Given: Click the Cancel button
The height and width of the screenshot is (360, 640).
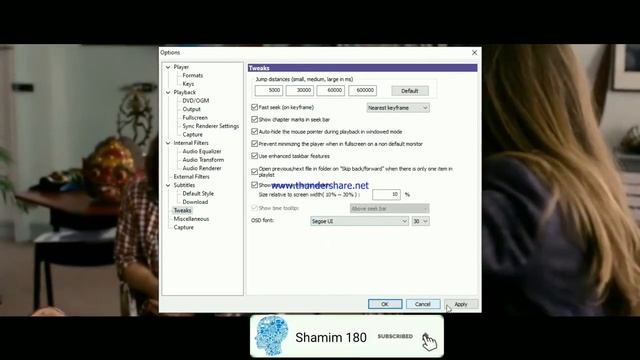Looking at the screenshot, I should 423,304.
